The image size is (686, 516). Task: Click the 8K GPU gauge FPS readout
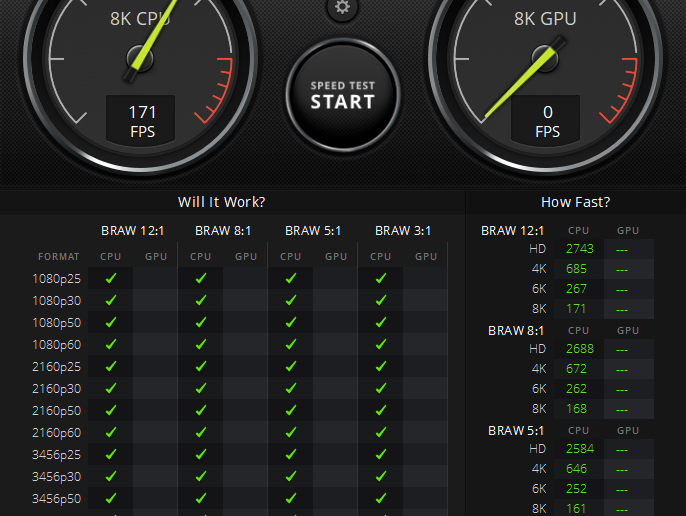pyautogui.click(x=546, y=121)
